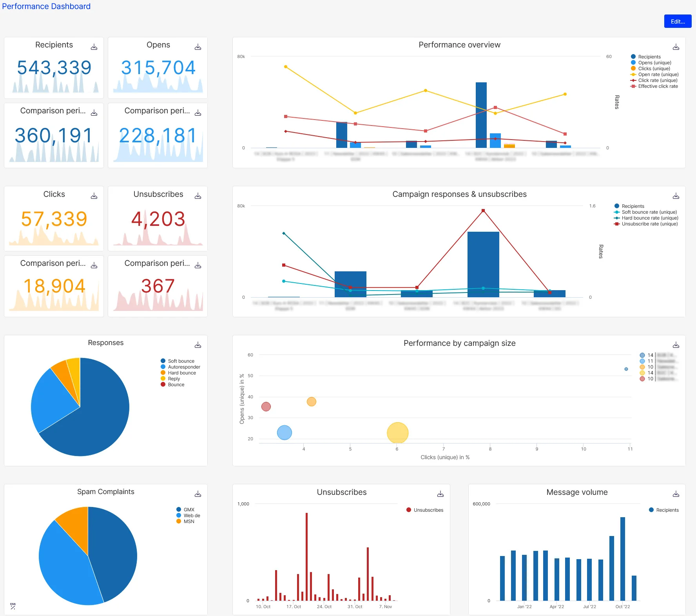Export the Clicks widget data
The image size is (696, 616).
(x=94, y=196)
